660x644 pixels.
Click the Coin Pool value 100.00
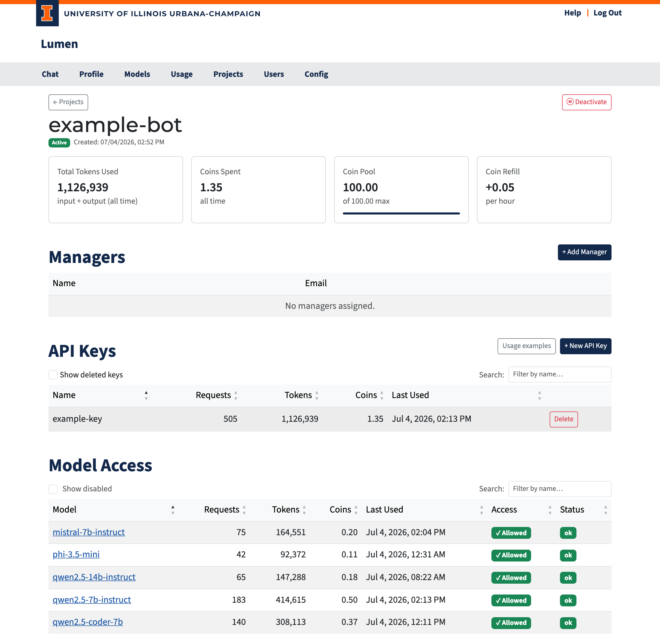tap(360, 187)
